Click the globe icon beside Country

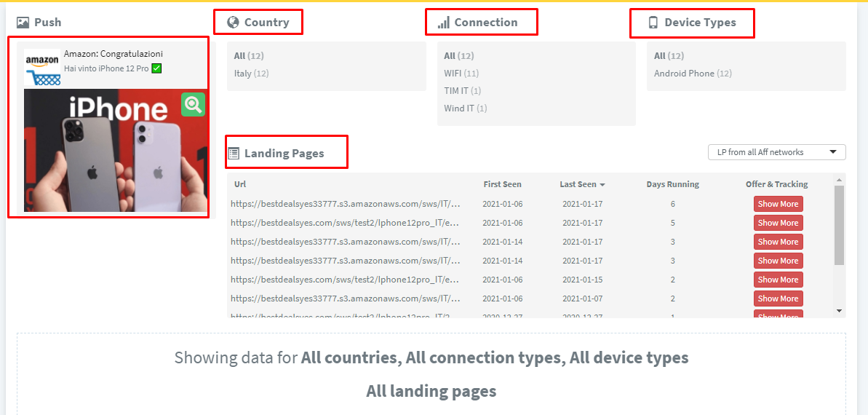tap(233, 22)
